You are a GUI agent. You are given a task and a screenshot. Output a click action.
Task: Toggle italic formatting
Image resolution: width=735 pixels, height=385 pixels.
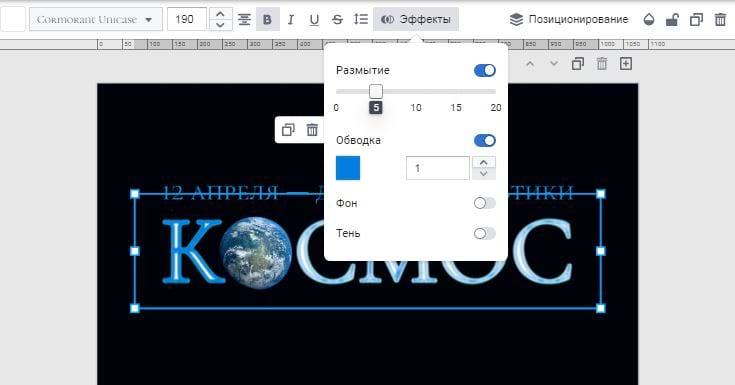click(291, 19)
